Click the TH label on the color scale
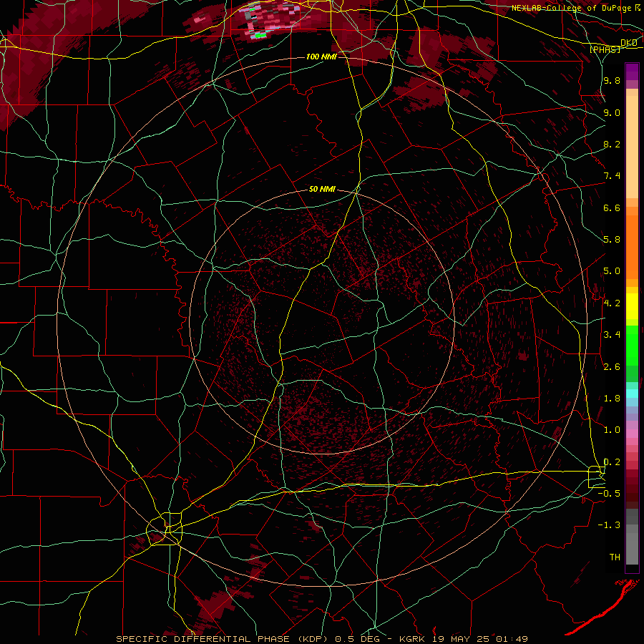The height and width of the screenshot is (644, 644). coord(615,557)
